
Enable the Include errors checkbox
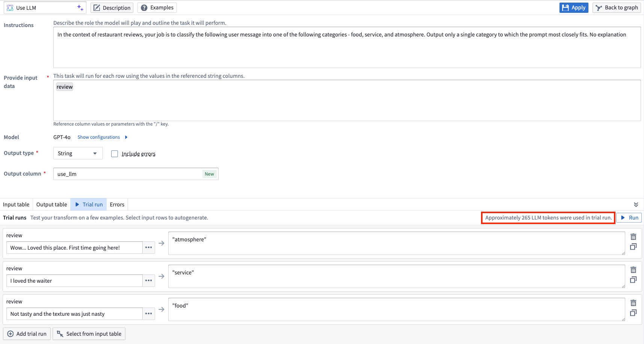coord(115,154)
